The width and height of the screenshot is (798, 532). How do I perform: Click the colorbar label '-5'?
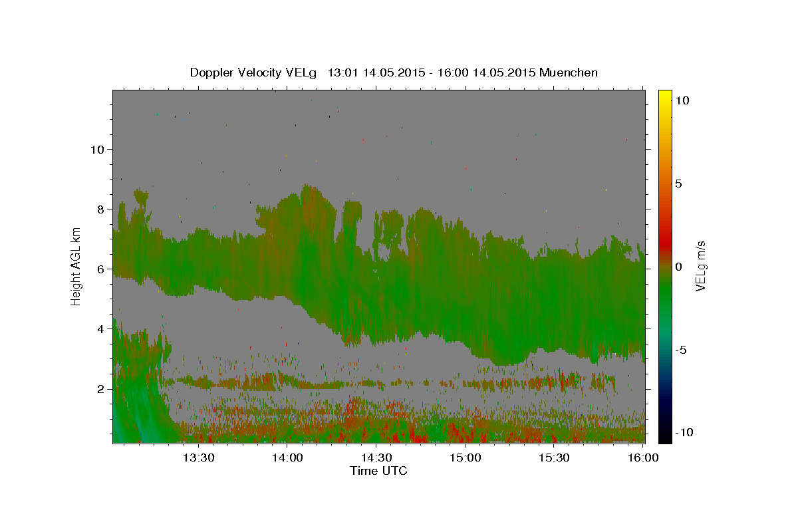[x=681, y=350]
